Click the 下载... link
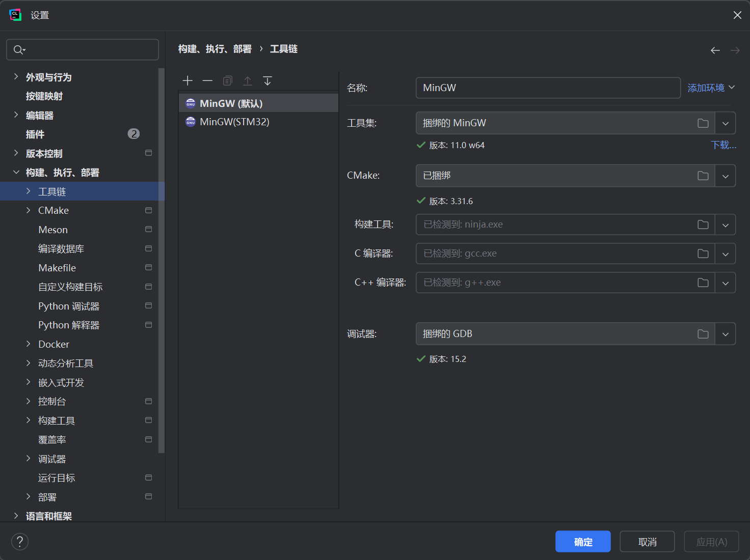This screenshot has height=560, width=750. (724, 145)
